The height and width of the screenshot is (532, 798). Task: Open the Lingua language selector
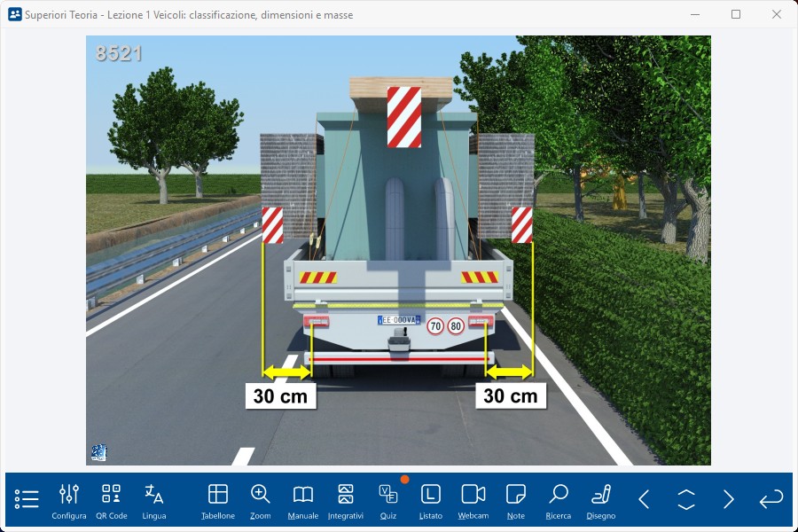click(x=154, y=501)
